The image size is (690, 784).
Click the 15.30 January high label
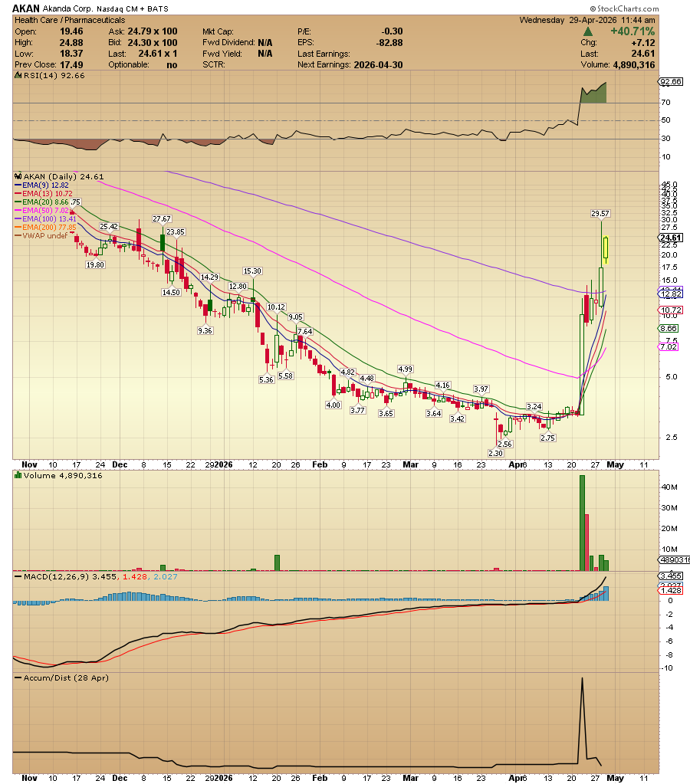tap(252, 271)
